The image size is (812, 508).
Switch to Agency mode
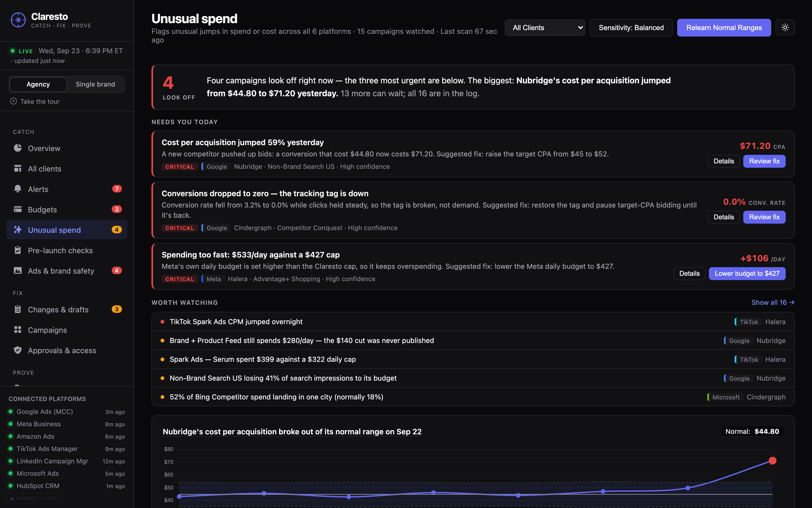tap(38, 84)
